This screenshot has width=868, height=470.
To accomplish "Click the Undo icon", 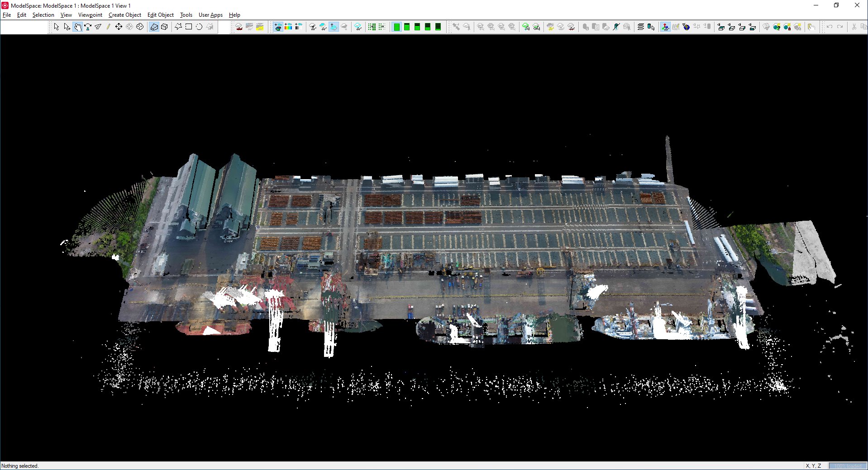I will pos(829,27).
